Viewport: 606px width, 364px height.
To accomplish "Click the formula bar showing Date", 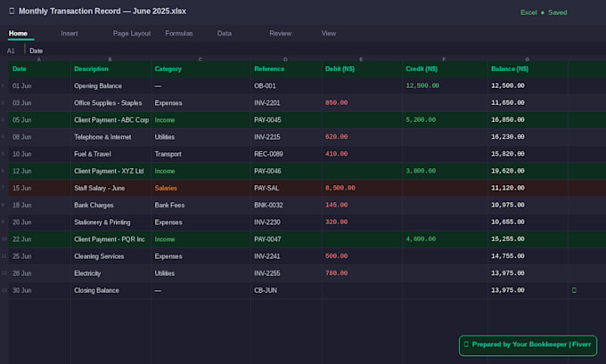I will 37,51.
